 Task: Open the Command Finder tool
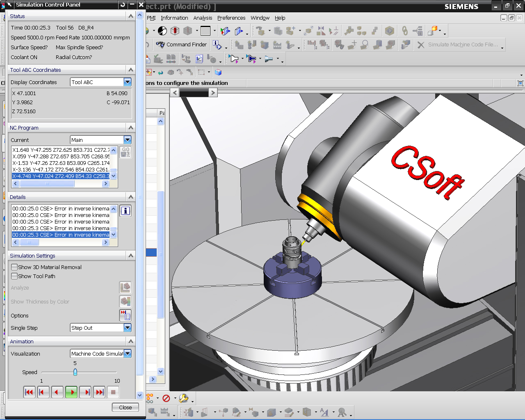pyautogui.click(x=181, y=44)
